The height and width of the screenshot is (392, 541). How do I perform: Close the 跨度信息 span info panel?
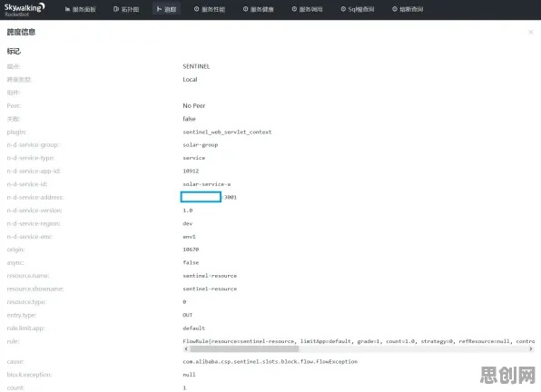point(531,32)
